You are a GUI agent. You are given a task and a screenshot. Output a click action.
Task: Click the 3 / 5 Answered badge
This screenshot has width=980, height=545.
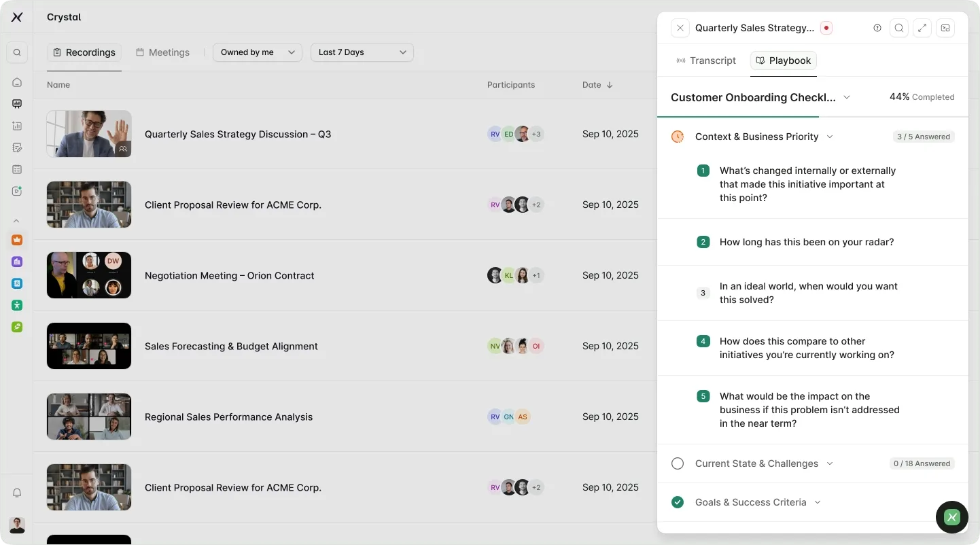[x=924, y=137]
